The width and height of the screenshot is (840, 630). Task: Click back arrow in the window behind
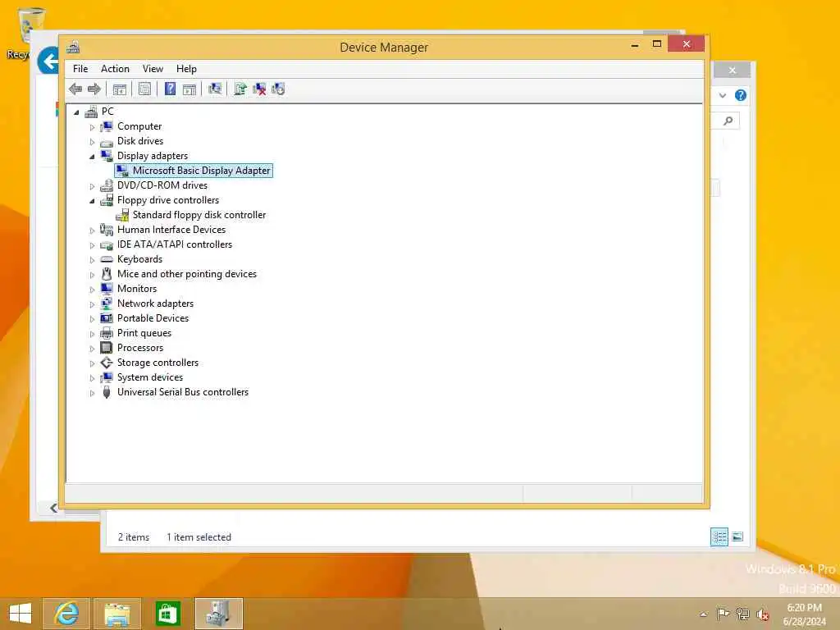click(48, 62)
